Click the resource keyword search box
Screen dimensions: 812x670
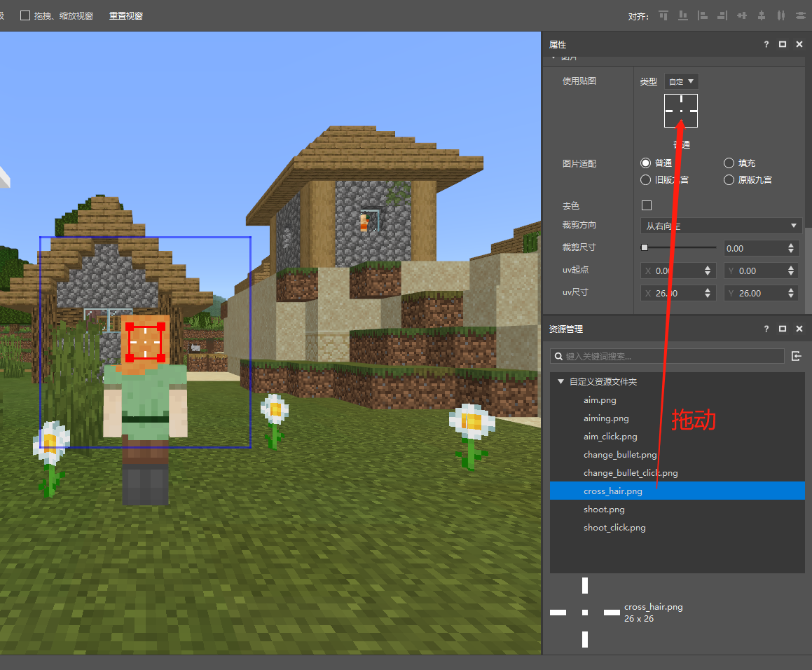click(x=667, y=357)
